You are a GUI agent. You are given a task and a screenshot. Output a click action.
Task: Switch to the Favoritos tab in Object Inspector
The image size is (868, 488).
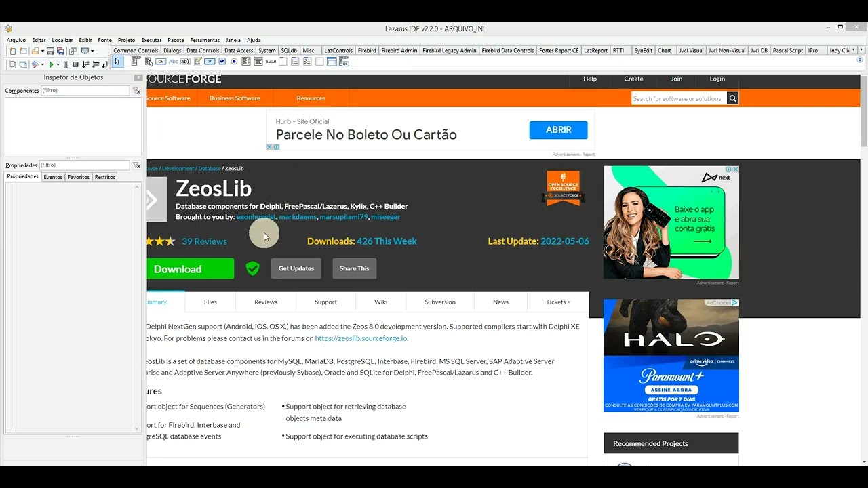click(79, 177)
